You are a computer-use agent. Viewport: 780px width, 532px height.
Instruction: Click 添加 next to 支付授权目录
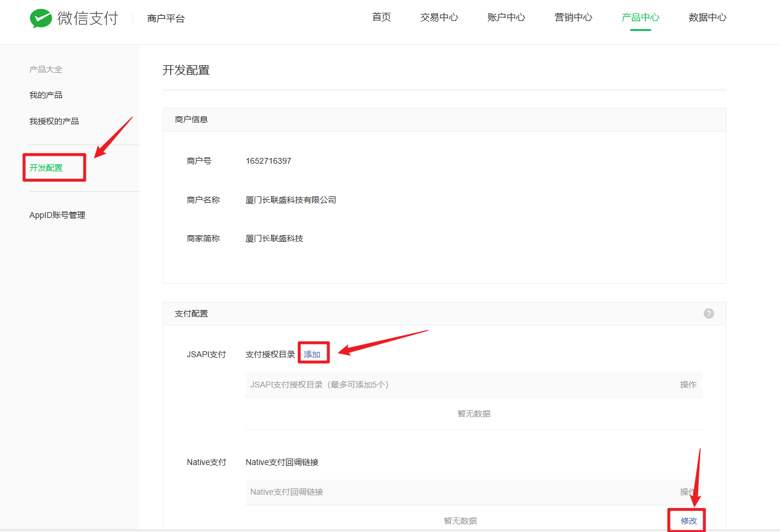tap(312, 354)
